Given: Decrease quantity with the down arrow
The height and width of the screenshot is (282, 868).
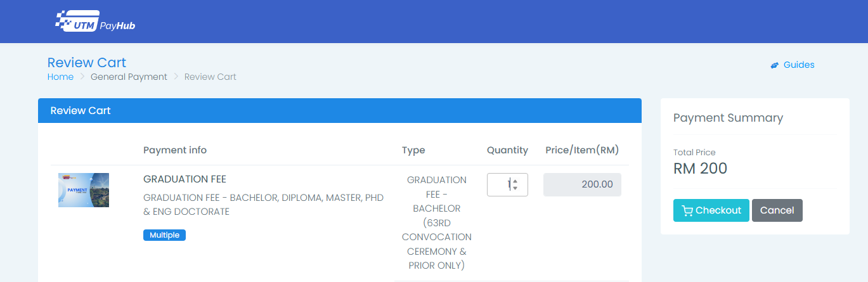Looking at the screenshot, I should (515, 188).
